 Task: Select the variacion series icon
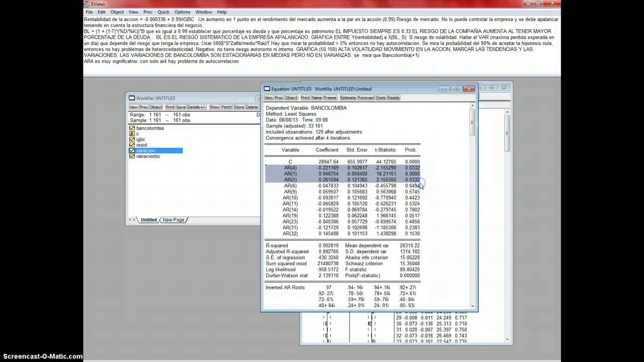coord(132,151)
